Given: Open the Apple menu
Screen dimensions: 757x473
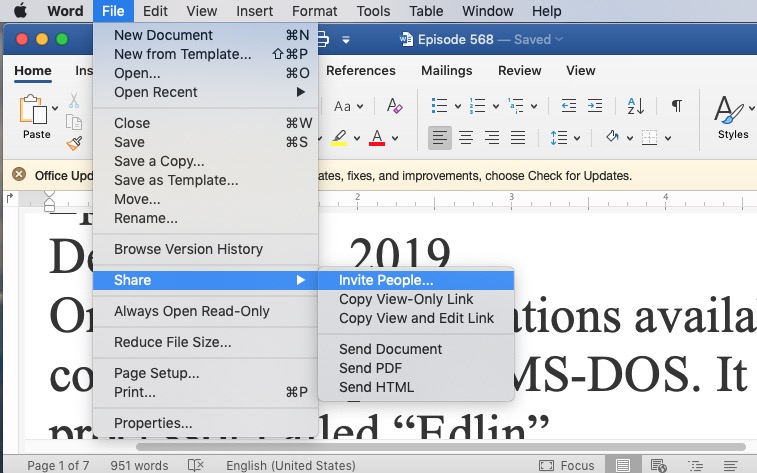Looking at the screenshot, I should tap(20, 11).
